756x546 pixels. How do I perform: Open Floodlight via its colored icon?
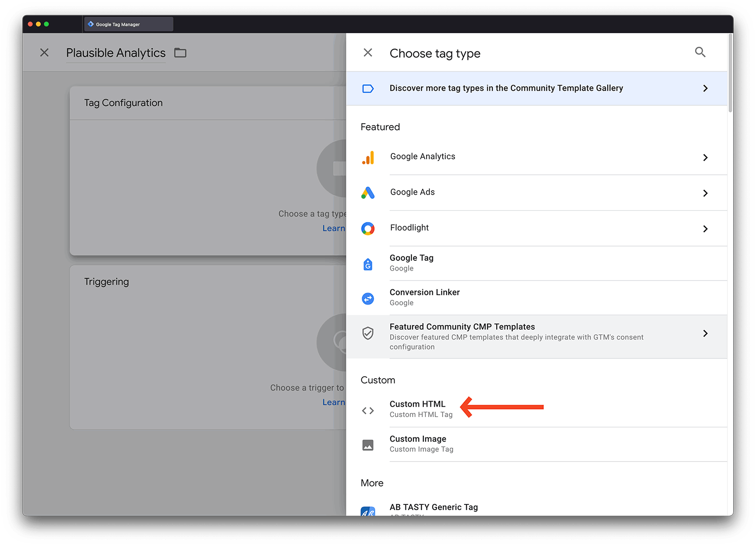(x=368, y=228)
